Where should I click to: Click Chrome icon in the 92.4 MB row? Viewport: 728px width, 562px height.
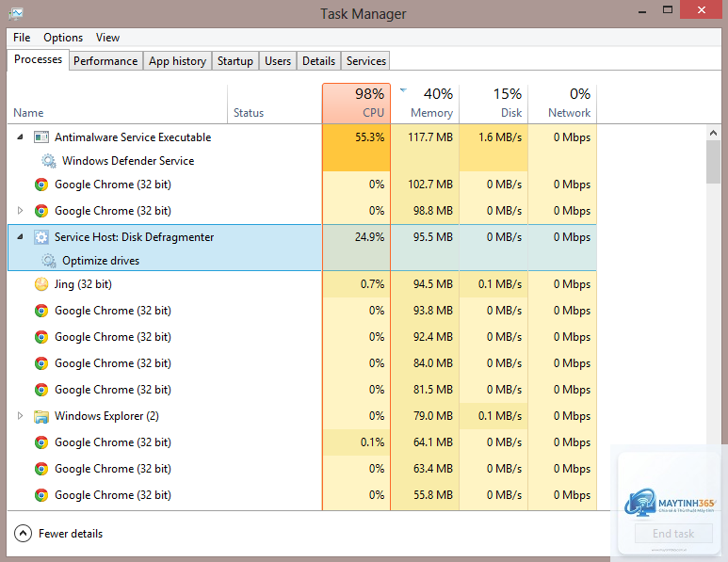[41, 337]
